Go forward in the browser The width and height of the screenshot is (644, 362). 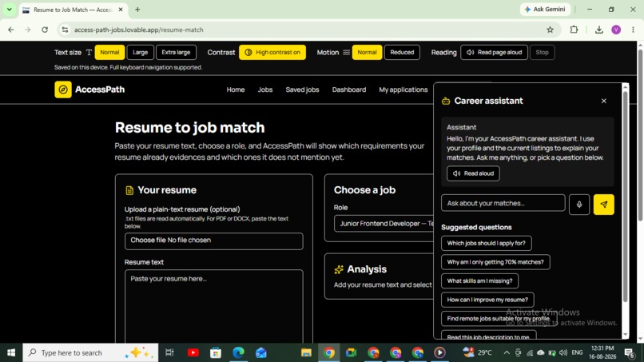pyautogui.click(x=27, y=30)
